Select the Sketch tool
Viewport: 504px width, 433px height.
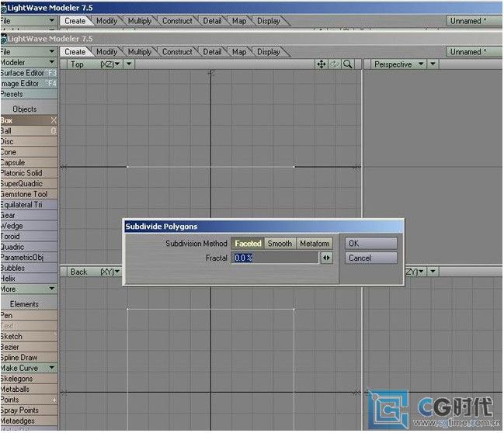tap(29, 336)
